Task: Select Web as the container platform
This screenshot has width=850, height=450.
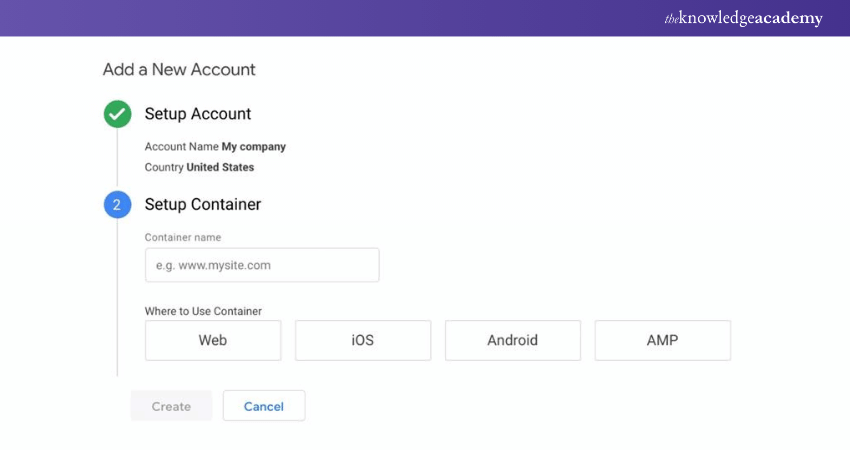Action: (213, 340)
